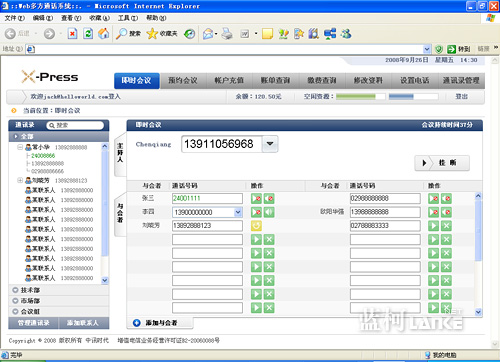Image resolution: width=500 pixels, height=362 pixels.
Task: Open the 文件 menu in IE
Action: [x=15, y=18]
